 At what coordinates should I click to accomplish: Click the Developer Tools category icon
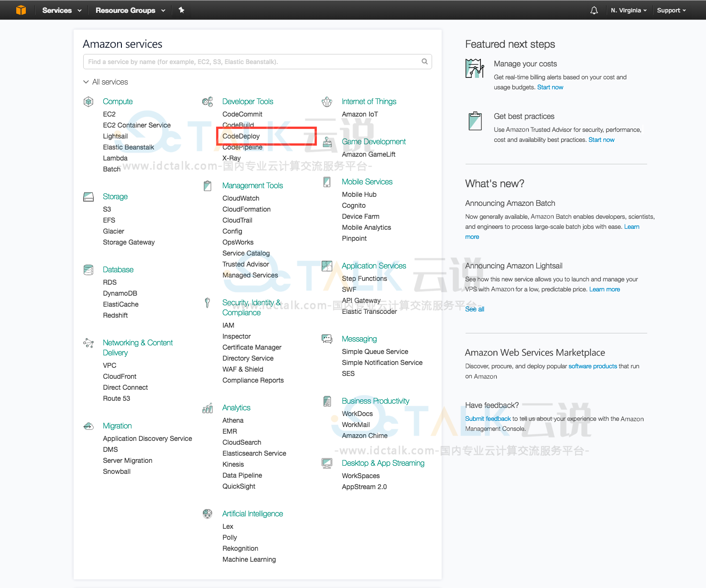[x=207, y=102]
